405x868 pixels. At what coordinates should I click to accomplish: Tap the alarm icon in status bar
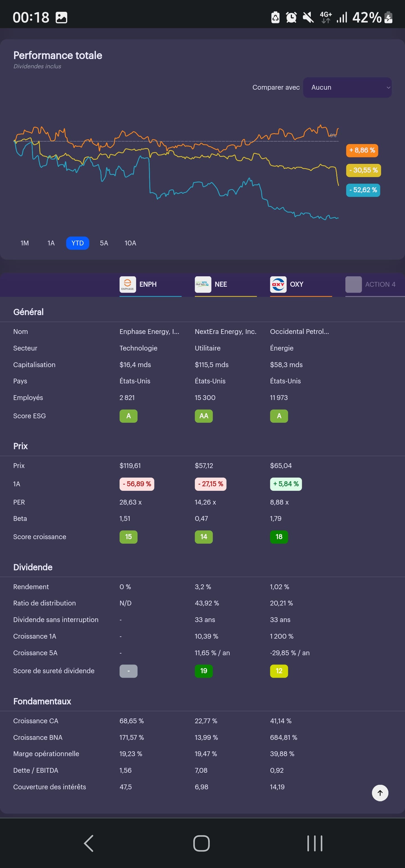click(x=291, y=17)
